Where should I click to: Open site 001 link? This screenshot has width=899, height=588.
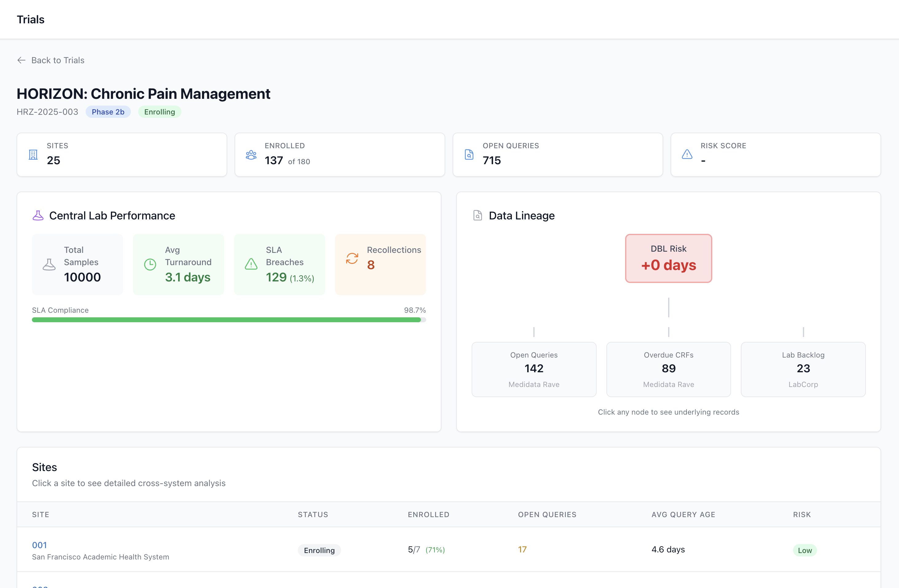point(39,545)
